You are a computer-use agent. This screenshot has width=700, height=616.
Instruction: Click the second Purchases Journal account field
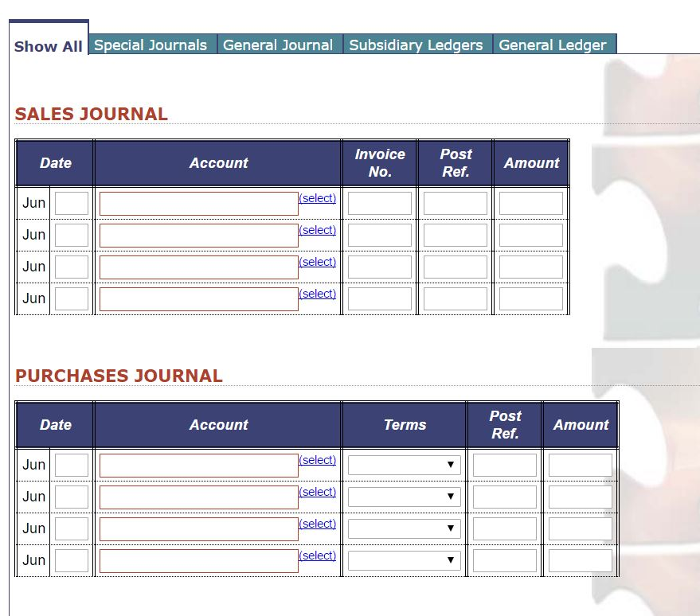click(197, 497)
